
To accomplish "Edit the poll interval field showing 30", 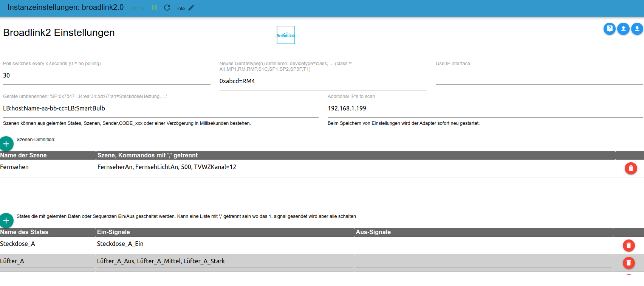I will [107, 76].
